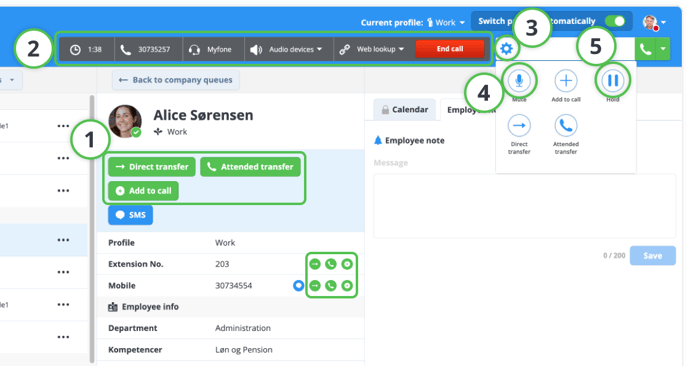Click the Mobile number 30734554
This screenshot has width=688, height=366.
point(233,286)
